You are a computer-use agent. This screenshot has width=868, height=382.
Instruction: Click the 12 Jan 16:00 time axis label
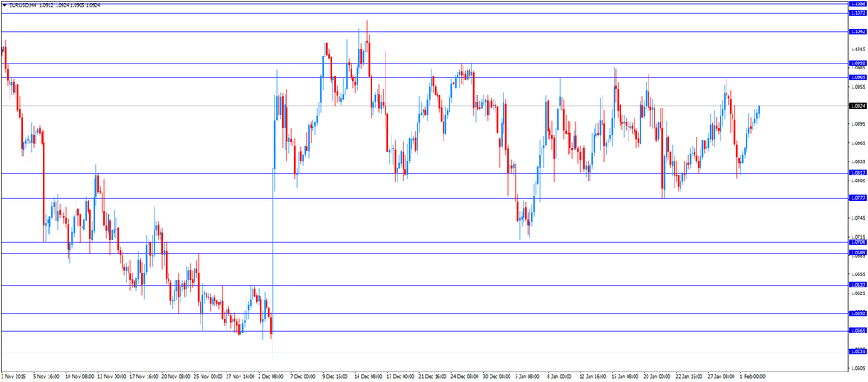[592, 376]
